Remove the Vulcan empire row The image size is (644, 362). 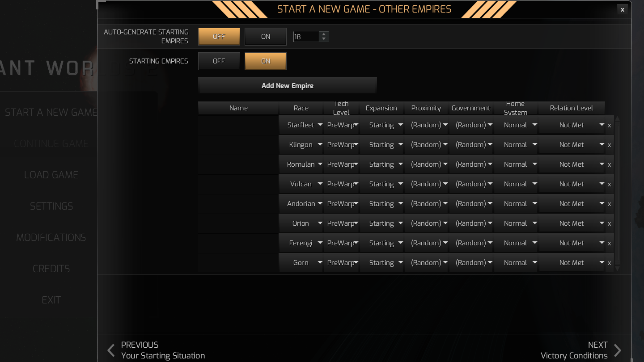coord(609,184)
